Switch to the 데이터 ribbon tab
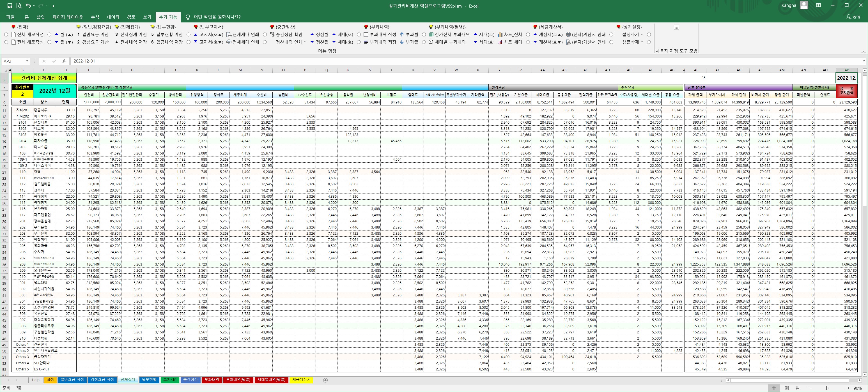This screenshot has width=868, height=392. point(113,17)
